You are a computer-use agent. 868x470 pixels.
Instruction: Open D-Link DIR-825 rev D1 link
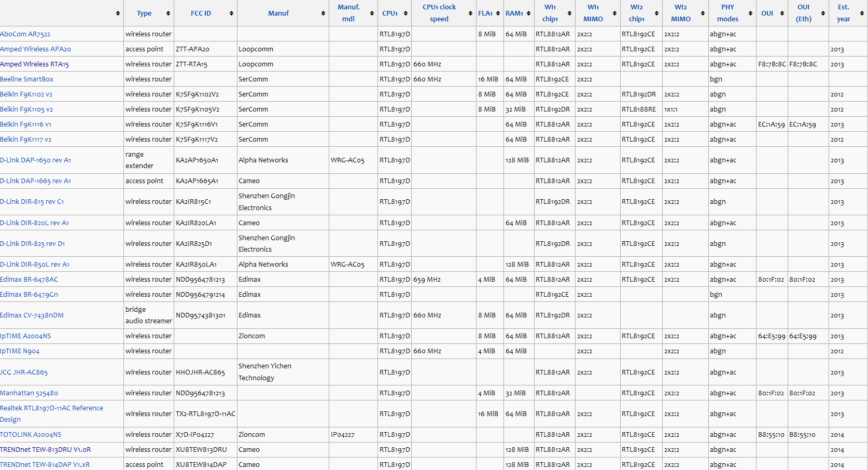33,244
